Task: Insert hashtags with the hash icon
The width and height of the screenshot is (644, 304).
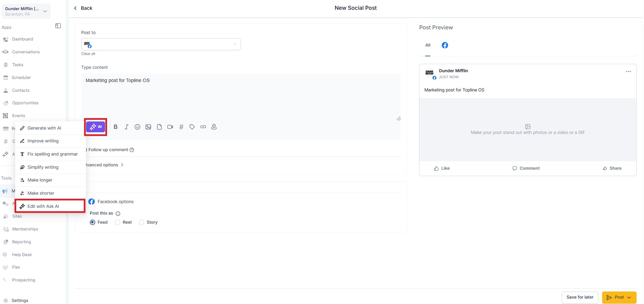Action: pos(181,127)
